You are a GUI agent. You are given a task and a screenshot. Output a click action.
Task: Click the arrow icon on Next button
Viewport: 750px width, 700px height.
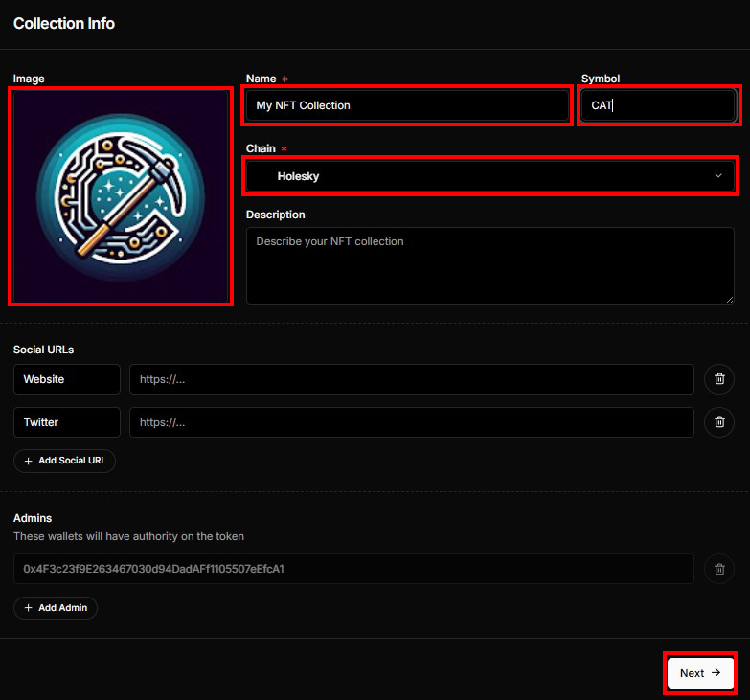coord(716,673)
